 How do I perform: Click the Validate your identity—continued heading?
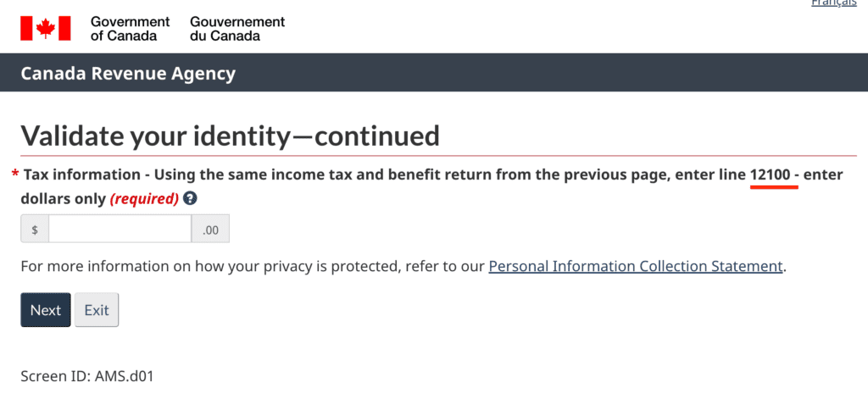click(231, 136)
